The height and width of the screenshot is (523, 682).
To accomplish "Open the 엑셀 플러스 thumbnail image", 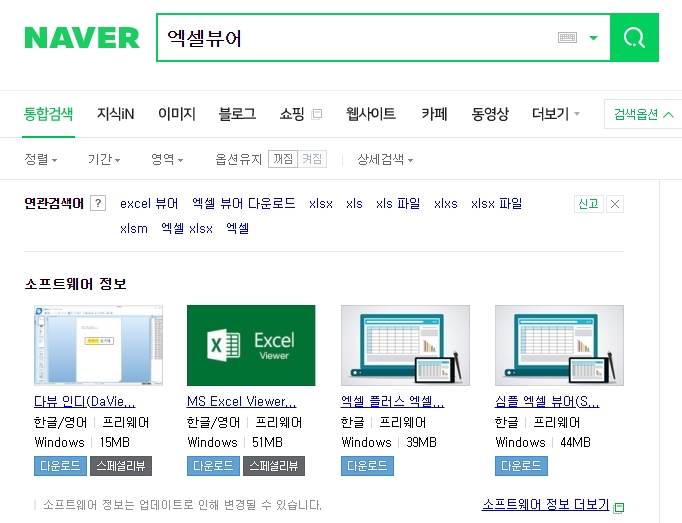I will point(405,345).
